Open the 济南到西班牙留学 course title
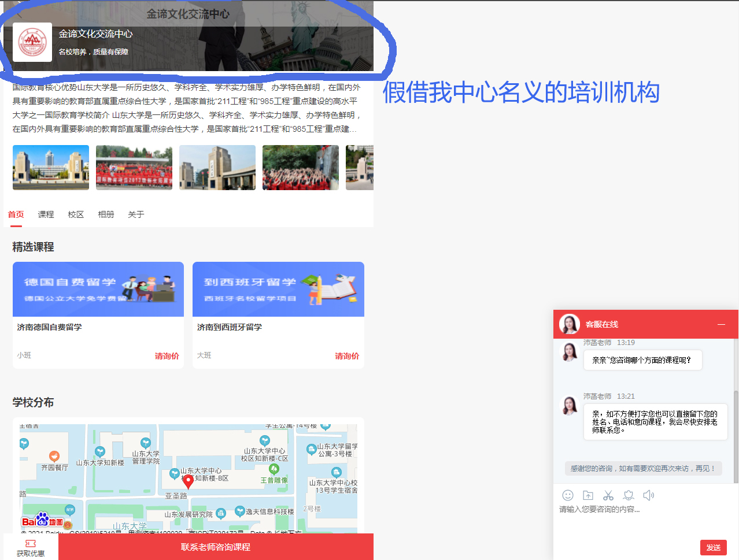 pyautogui.click(x=230, y=327)
